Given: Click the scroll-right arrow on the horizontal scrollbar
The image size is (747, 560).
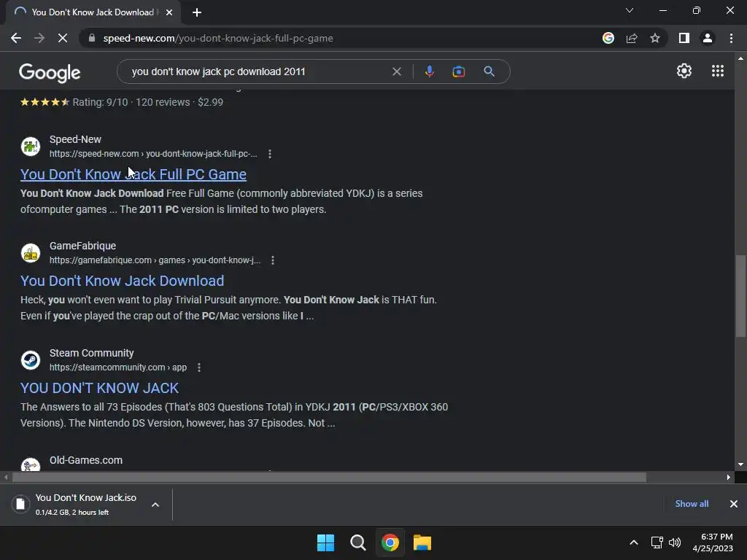Looking at the screenshot, I should [x=729, y=477].
